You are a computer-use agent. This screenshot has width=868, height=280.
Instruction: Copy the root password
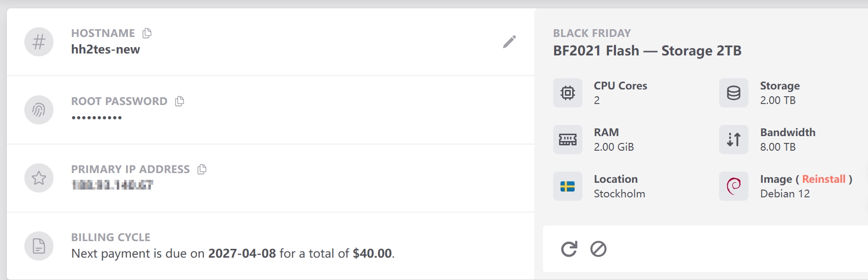pyautogui.click(x=180, y=101)
